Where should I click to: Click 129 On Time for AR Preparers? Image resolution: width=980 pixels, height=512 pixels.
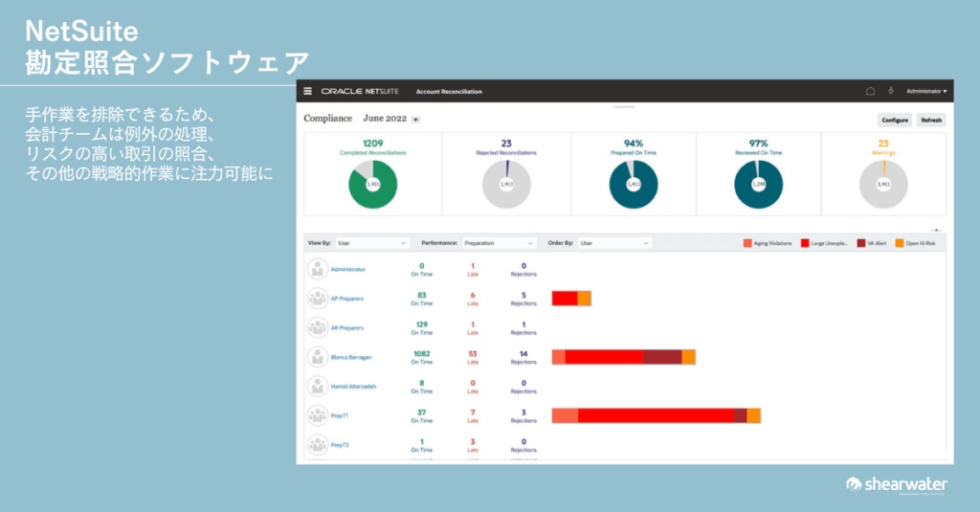click(422, 328)
